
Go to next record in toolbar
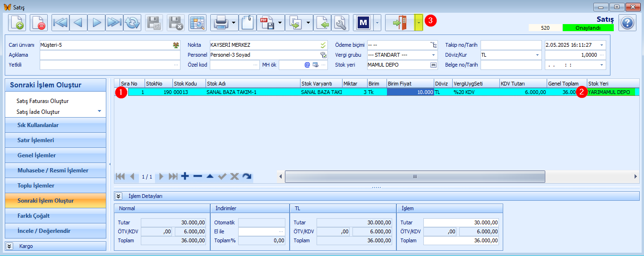click(x=96, y=22)
